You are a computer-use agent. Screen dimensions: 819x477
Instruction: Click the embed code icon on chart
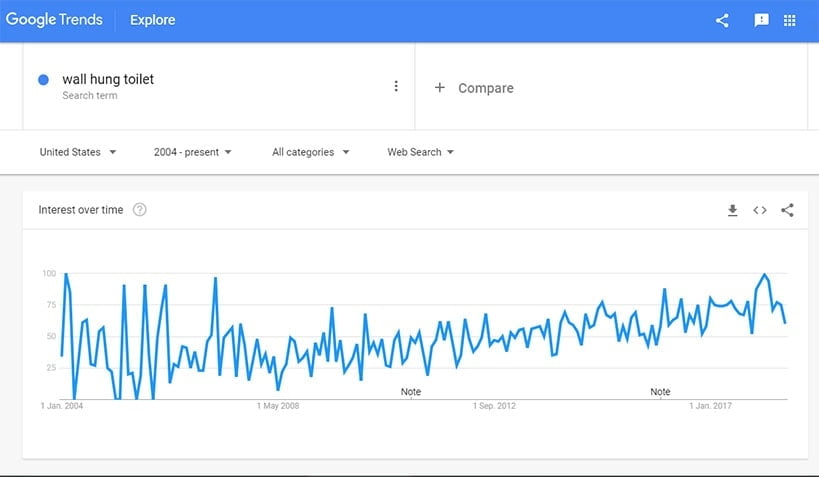(760, 210)
